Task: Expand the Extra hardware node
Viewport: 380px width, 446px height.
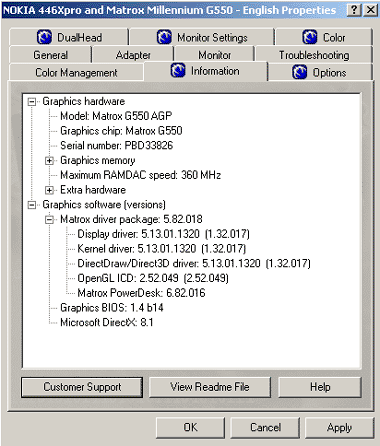Action: pyautogui.click(x=49, y=190)
